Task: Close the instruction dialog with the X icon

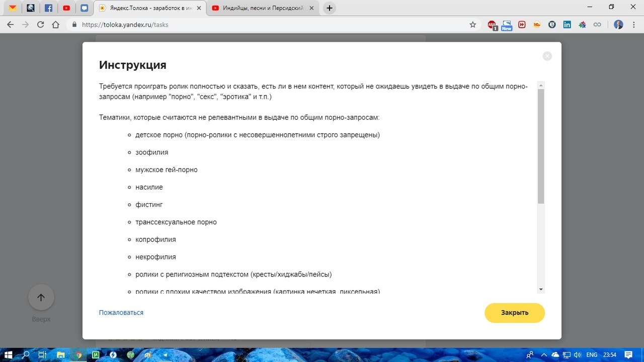Action: tap(547, 56)
